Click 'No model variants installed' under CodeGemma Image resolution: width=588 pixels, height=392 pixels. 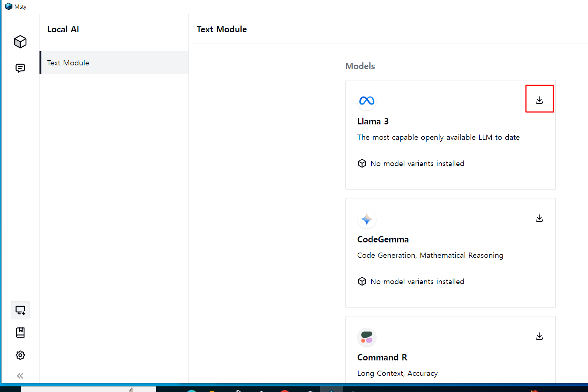coord(417,282)
